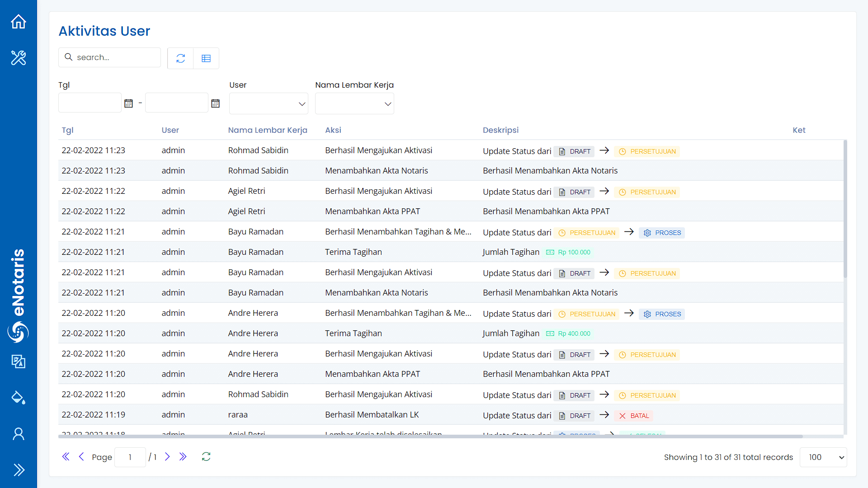Sort by Nama Lembar Kerja column header

(x=268, y=130)
